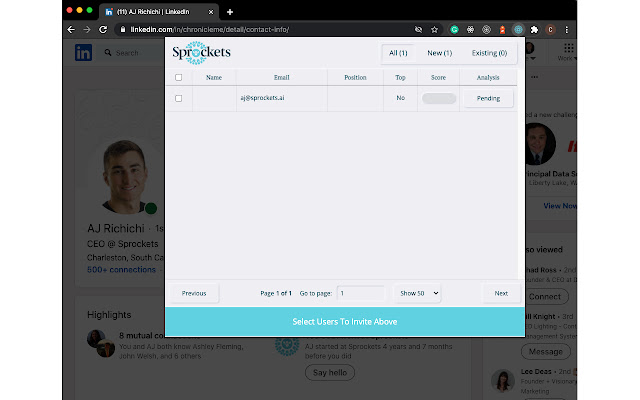Click AJ Richichi's profile photo on LinkedIn

[125, 176]
